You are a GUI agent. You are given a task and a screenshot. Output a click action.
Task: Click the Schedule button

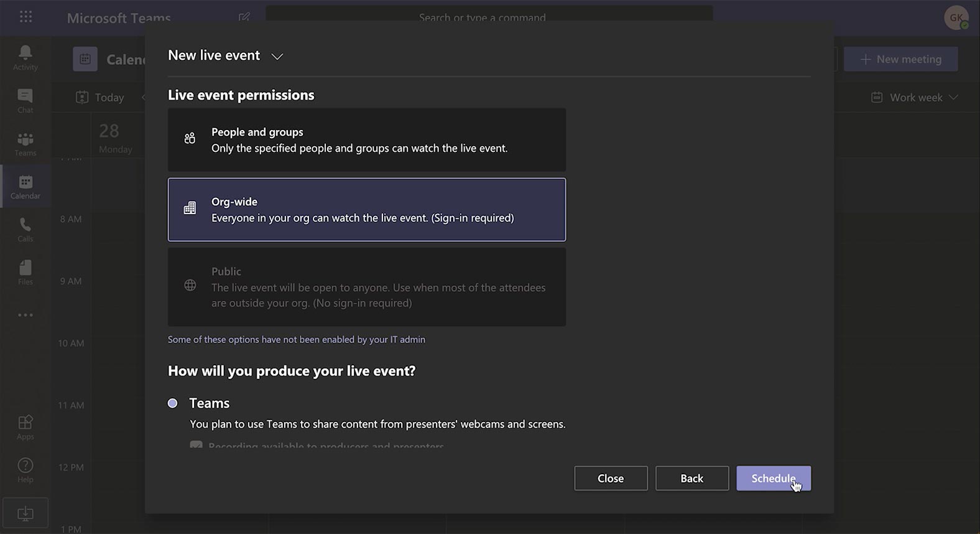[x=774, y=478]
